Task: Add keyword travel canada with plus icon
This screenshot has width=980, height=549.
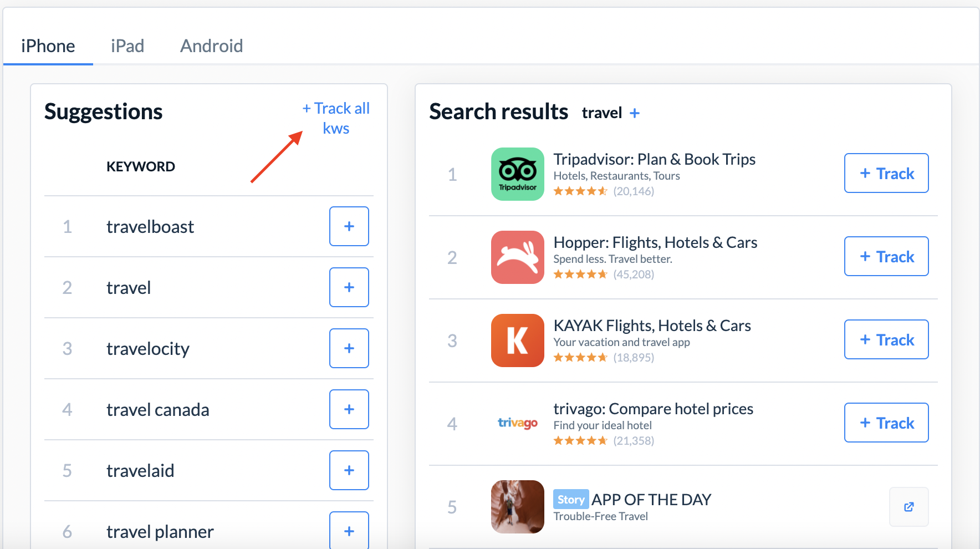Action: (349, 409)
